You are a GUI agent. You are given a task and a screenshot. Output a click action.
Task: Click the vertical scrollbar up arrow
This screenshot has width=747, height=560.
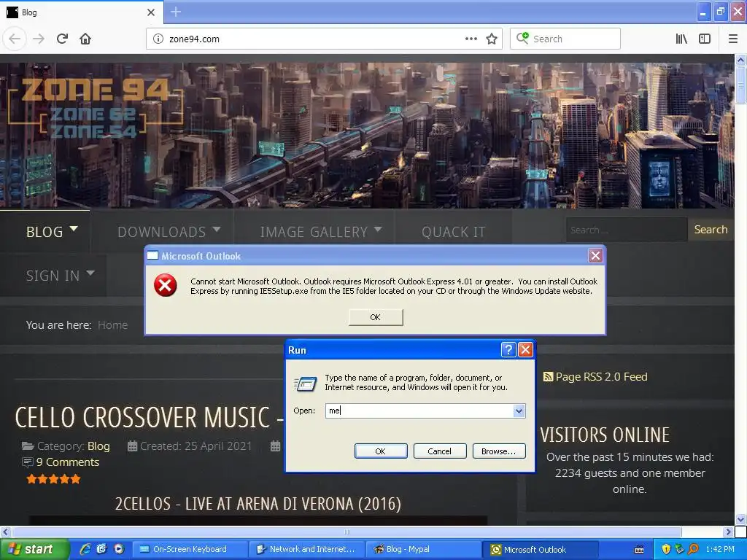pos(740,60)
